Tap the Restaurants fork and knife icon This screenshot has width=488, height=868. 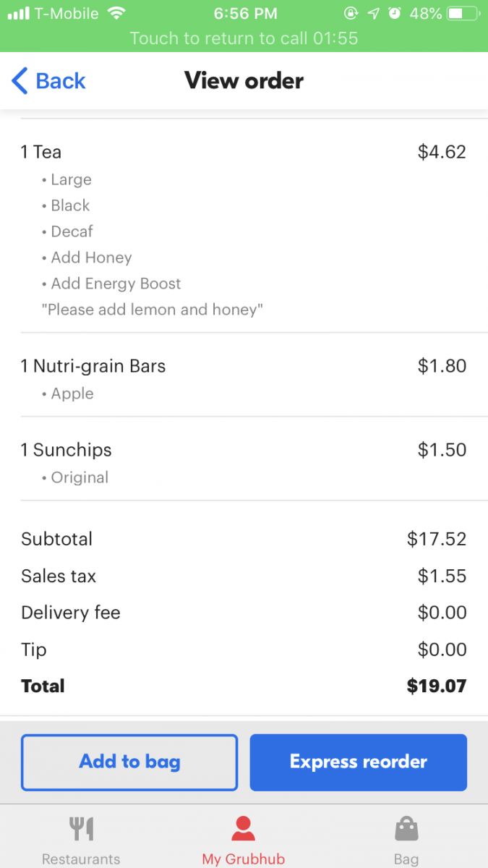[x=81, y=829]
